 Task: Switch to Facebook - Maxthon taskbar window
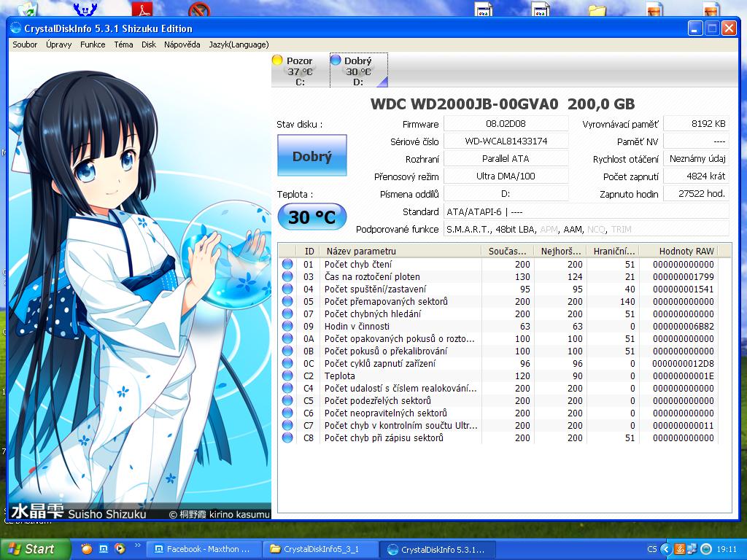pos(204,549)
